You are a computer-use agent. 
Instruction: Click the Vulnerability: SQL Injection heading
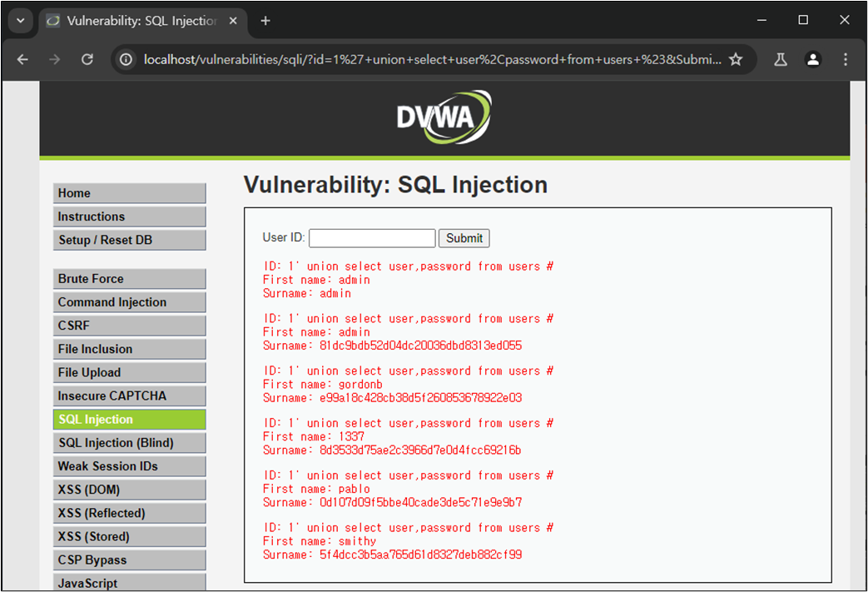pos(395,185)
